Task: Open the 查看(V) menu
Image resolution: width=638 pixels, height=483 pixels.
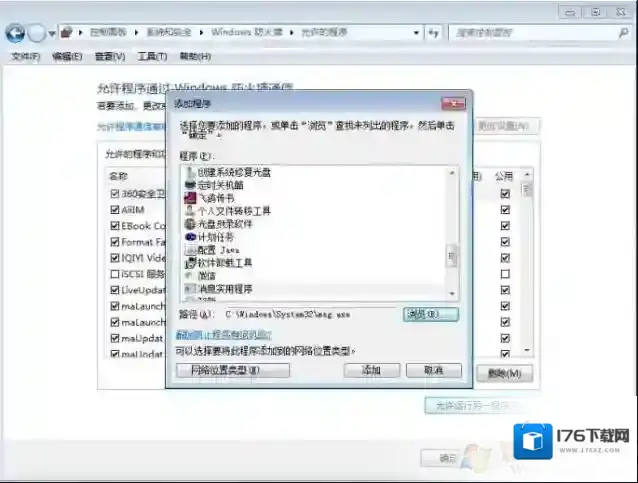Action: pyautogui.click(x=110, y=57)
